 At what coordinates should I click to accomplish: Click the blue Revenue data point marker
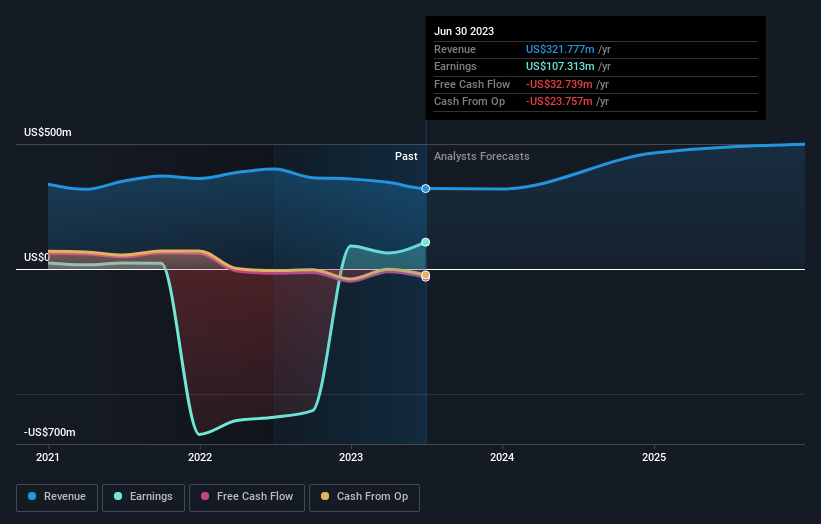(x=426, y=188)
